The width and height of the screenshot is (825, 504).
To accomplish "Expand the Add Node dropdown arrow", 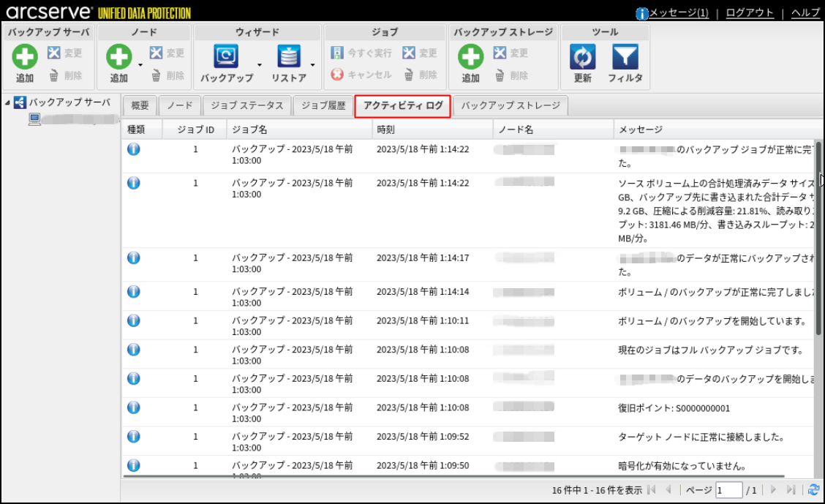I will click(140, 65).
